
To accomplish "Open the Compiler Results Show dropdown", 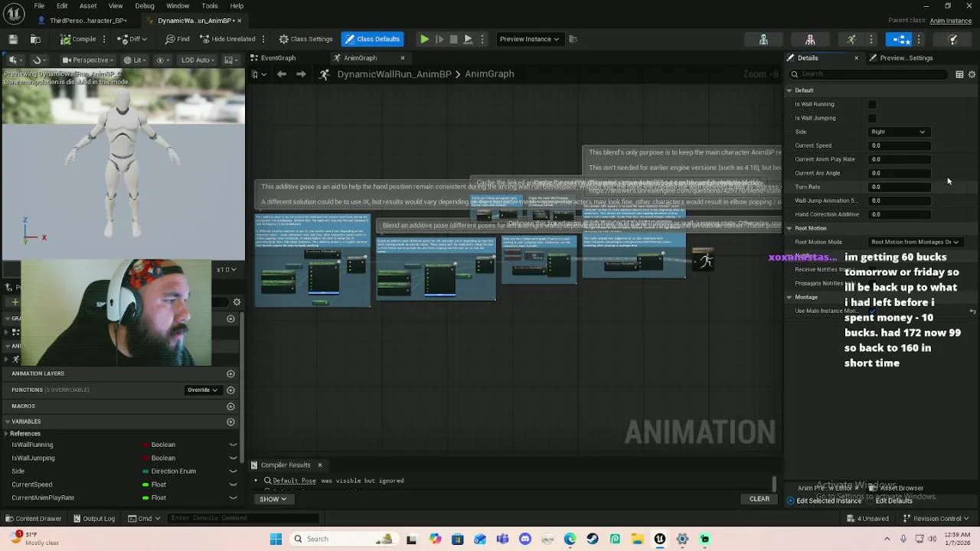I will tap(273, 499).
